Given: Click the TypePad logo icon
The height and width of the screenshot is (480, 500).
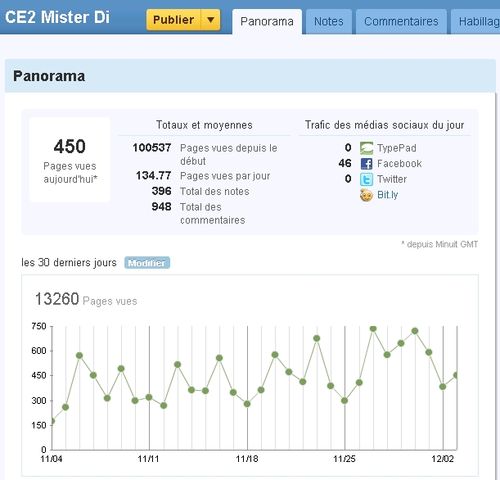Looking at the screenshot, I should (x=366, y=148).
